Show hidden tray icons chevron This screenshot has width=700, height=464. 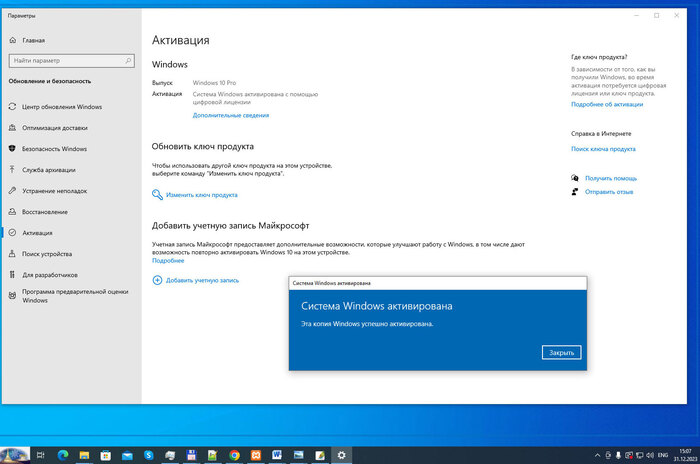[x=597, y=456]
